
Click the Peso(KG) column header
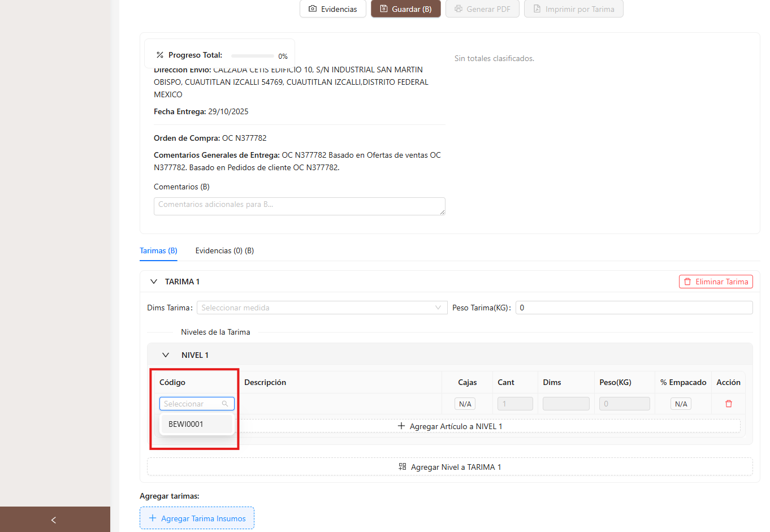pos(615,382)
